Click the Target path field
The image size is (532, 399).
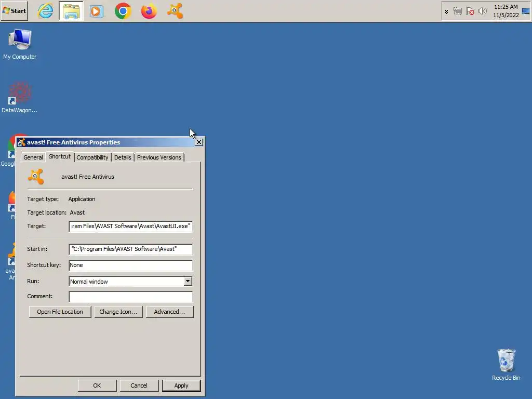(130, 227)
